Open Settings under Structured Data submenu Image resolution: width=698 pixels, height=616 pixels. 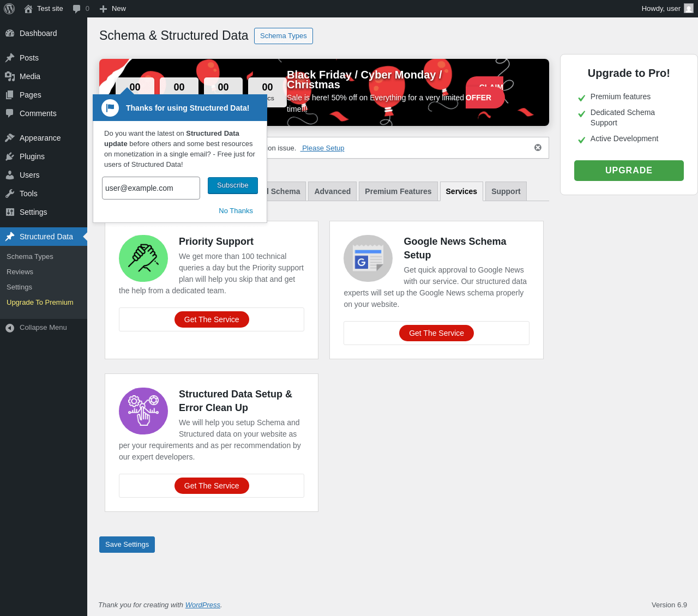point(19,287)
